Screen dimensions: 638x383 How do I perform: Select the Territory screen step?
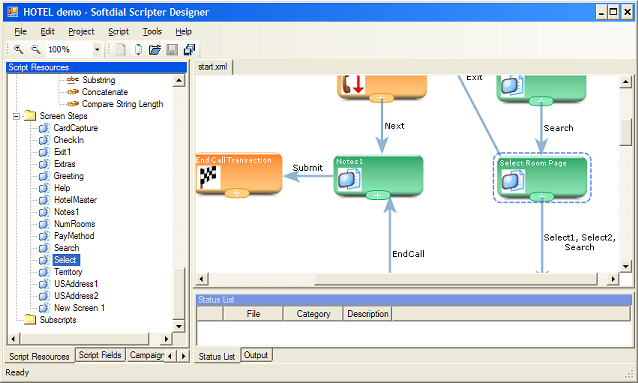(x=68, y=272)
